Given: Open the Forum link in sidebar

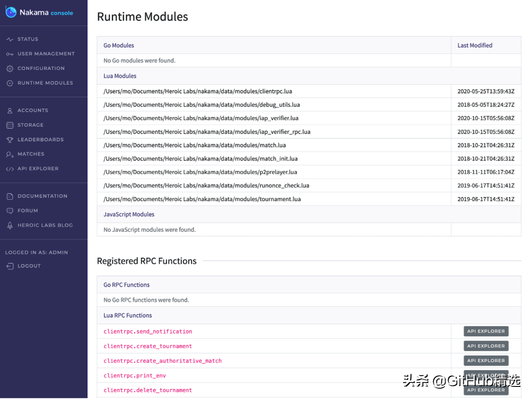Looking at the screenshot, I should click(x=28, y=211).
